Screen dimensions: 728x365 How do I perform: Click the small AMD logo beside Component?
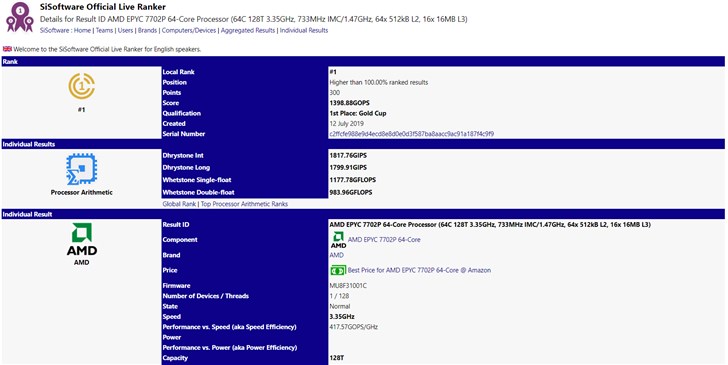pos(338,240)
